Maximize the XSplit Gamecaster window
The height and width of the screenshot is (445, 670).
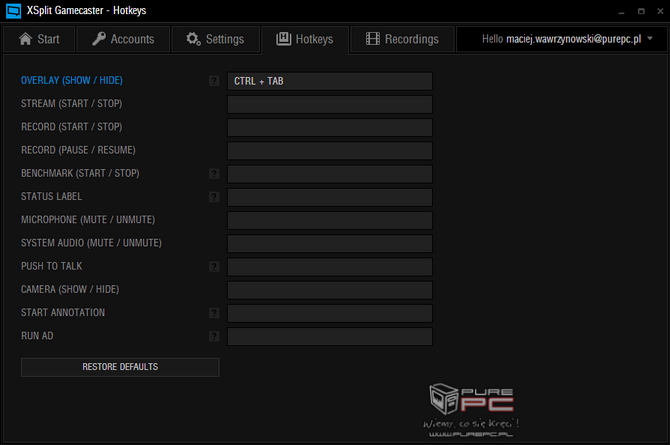[x=641, y=11]
